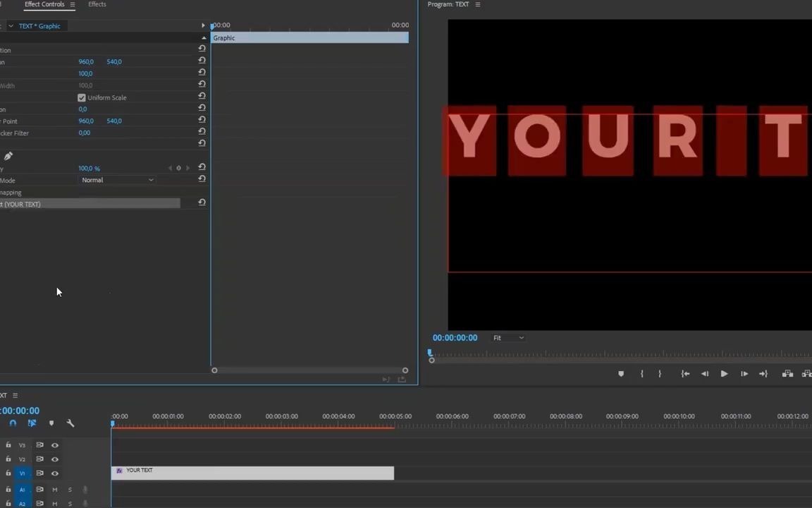Toggle the Uniform Scale checkbox
The image size is (812, 508).
point(81,97)
